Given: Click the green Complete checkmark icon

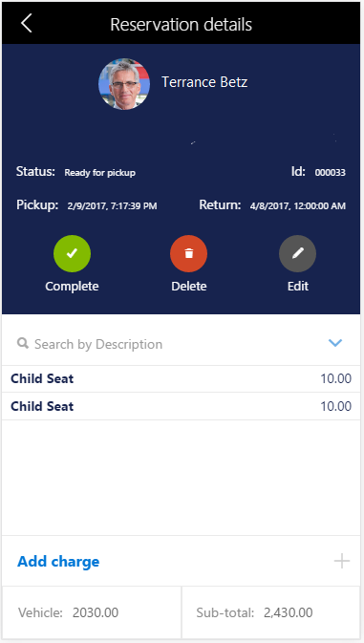Looking at the screenshot, I should (x=73, y=253).
